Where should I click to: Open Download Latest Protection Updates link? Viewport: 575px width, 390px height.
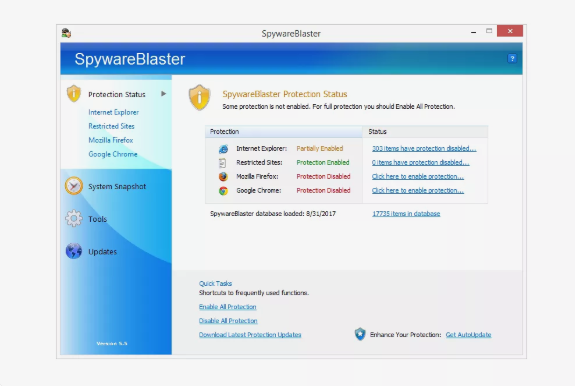pyautogui.click(x=250, y=335)
